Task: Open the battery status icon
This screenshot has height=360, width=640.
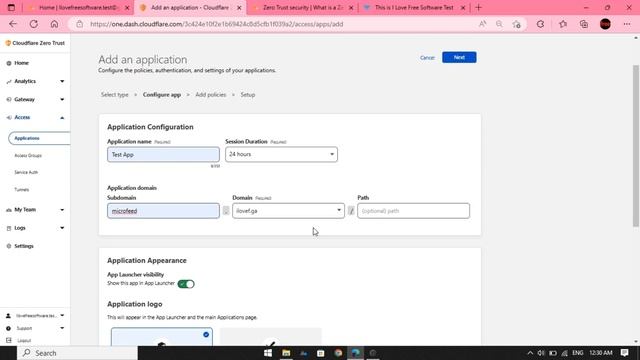Action: pos(553,353)
